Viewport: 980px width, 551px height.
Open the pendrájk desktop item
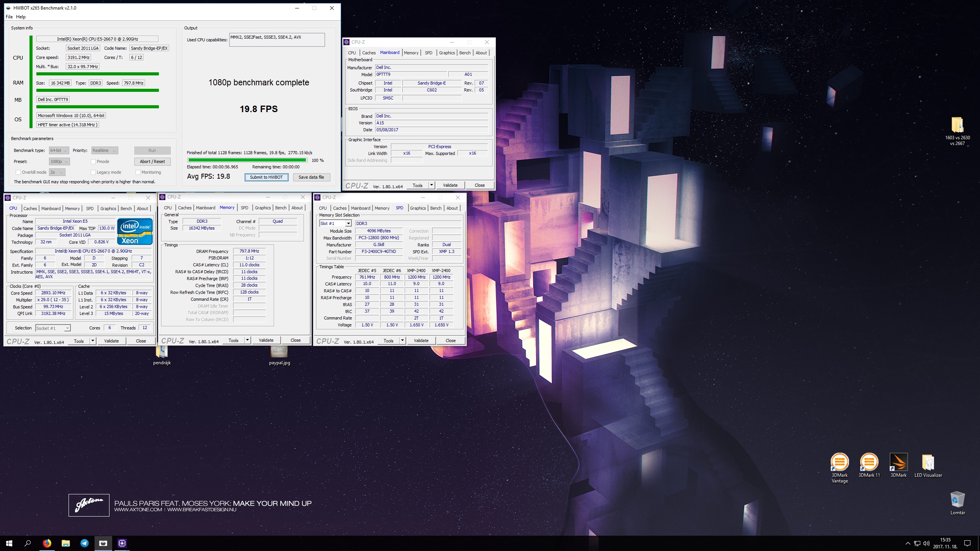[162, 355]
